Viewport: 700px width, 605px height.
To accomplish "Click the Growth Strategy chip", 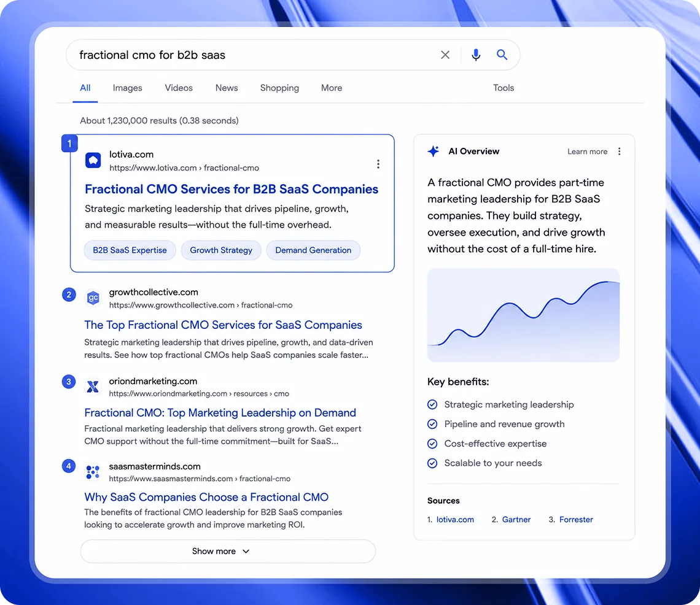I will 221,250.
